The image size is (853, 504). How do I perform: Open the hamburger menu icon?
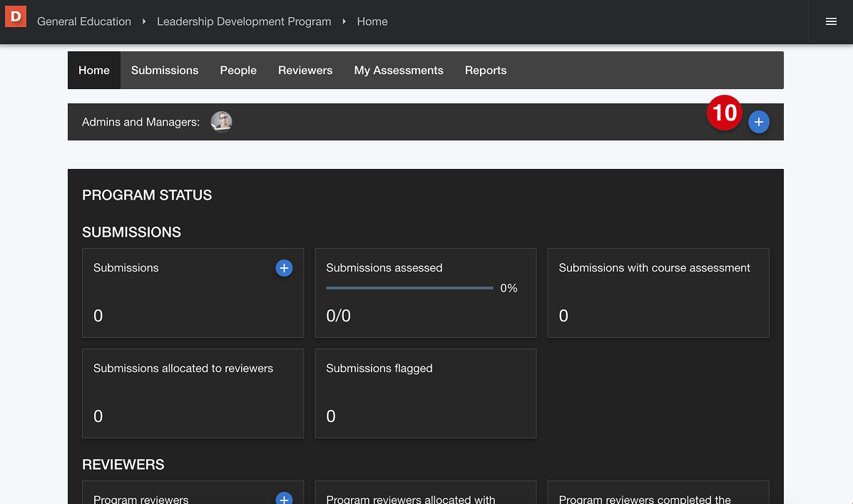click(831, 22)
